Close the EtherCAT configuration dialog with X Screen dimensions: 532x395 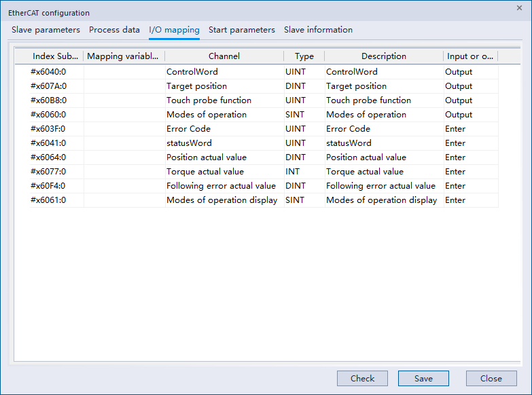click(x=520, y=7)
